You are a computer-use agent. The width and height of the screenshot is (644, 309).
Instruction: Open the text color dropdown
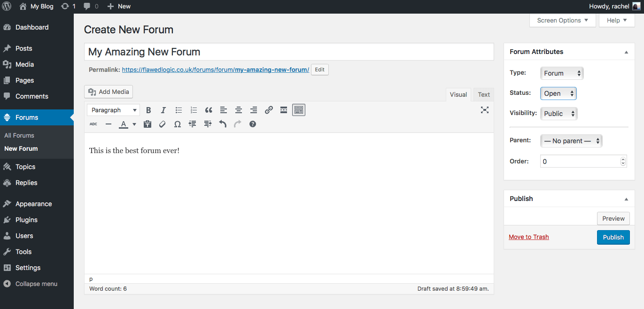point(134,124)
